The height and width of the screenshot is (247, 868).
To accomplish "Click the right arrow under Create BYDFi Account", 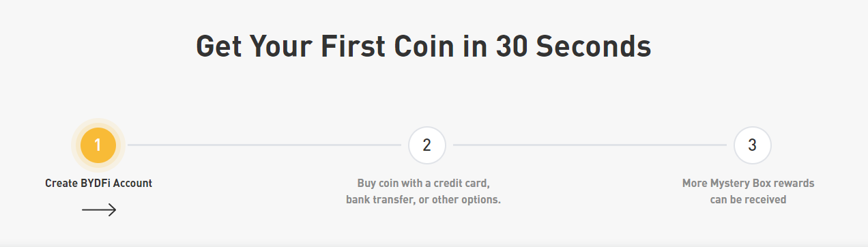I will (99, 209).
